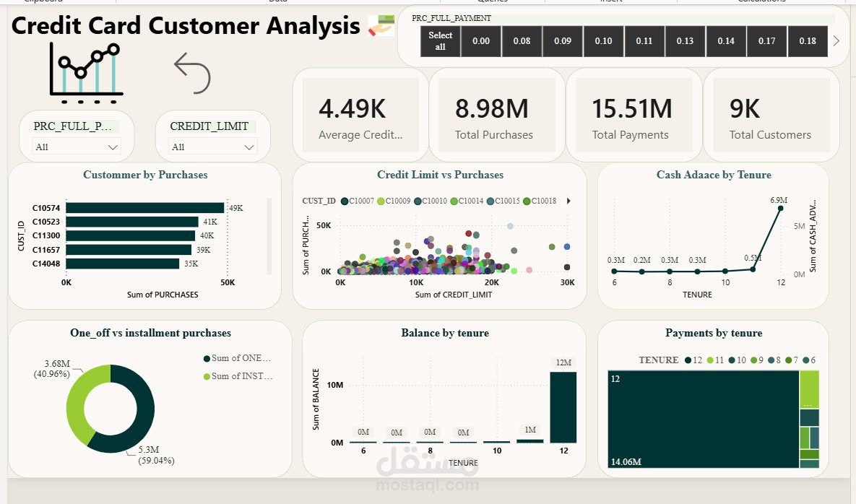Click C10009 legend swatch in scatter chart
This screenshot has width=856, height=504.
pos(381,201)
